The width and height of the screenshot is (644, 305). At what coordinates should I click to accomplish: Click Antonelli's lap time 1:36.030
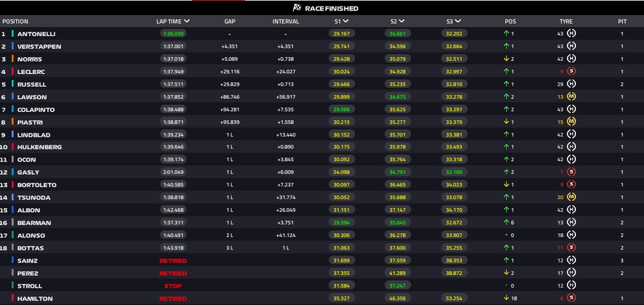pyautogui.click(x=173, y=33)
